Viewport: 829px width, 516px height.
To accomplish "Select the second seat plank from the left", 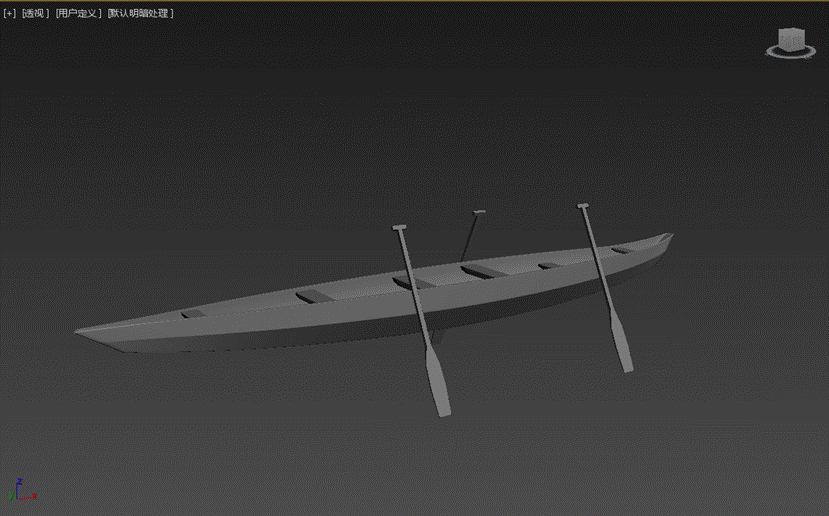I will point(315,296).
